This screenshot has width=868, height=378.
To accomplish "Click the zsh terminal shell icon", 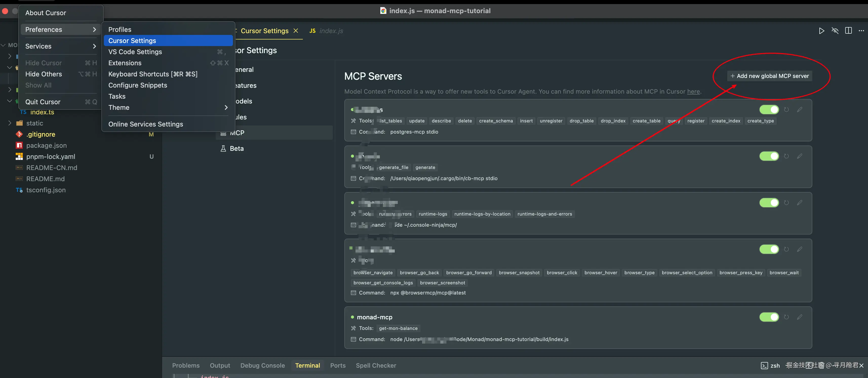I will [764, 366].
